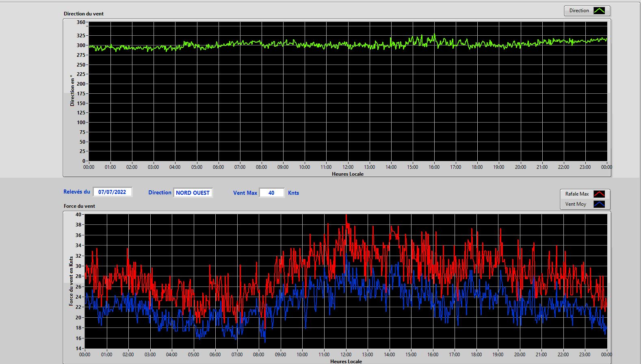Click the blue Vent Moy legend icon

(599, 204)
